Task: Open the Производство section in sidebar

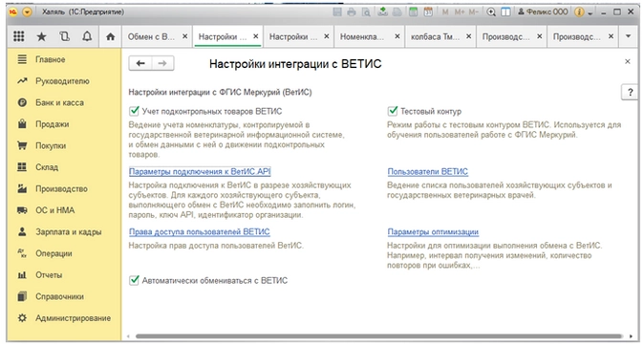Action: pos(61,188)
